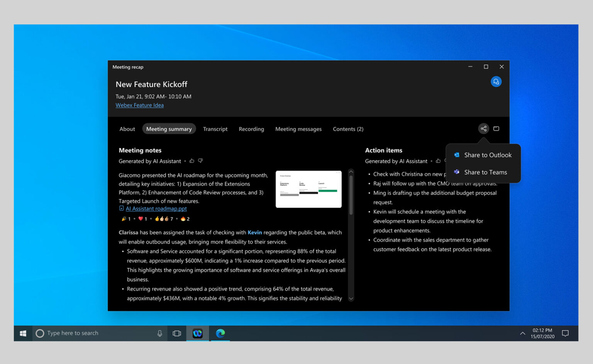This screenshot has width=593, height=364.
Task: Click the scroll down arrow in Meeting notes
Action: tap(351, 298)
